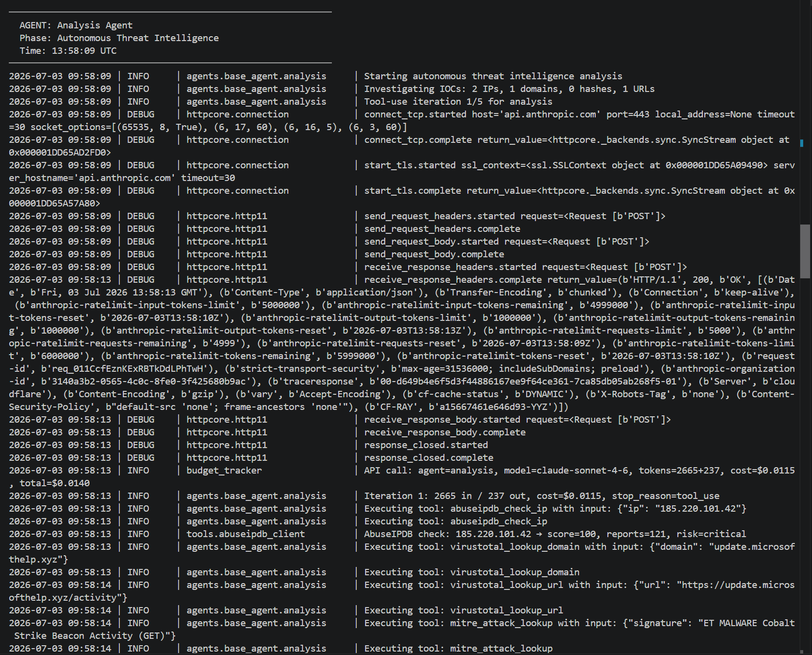Click the "response_closed.complete" log message
812x655 pixels.
pos(429,457)
